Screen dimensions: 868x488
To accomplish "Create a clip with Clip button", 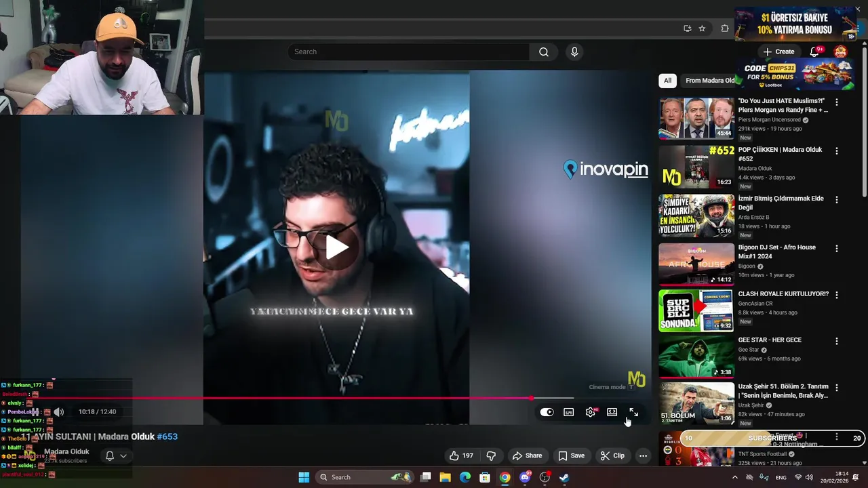I will point(612,455).
